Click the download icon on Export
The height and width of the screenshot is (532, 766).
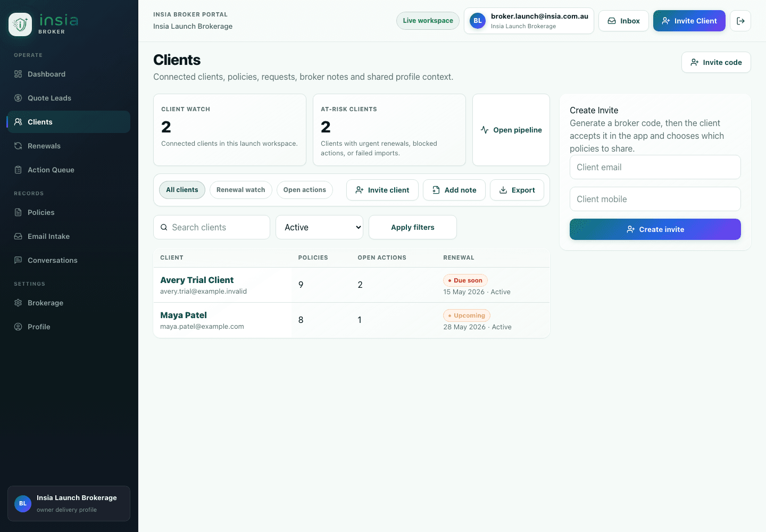click(503, 190)
